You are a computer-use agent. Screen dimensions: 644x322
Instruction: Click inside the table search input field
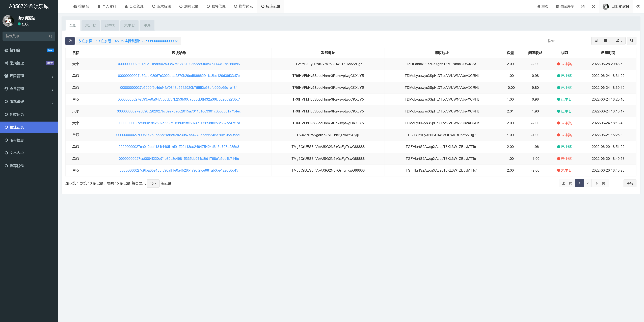[568, 41]
